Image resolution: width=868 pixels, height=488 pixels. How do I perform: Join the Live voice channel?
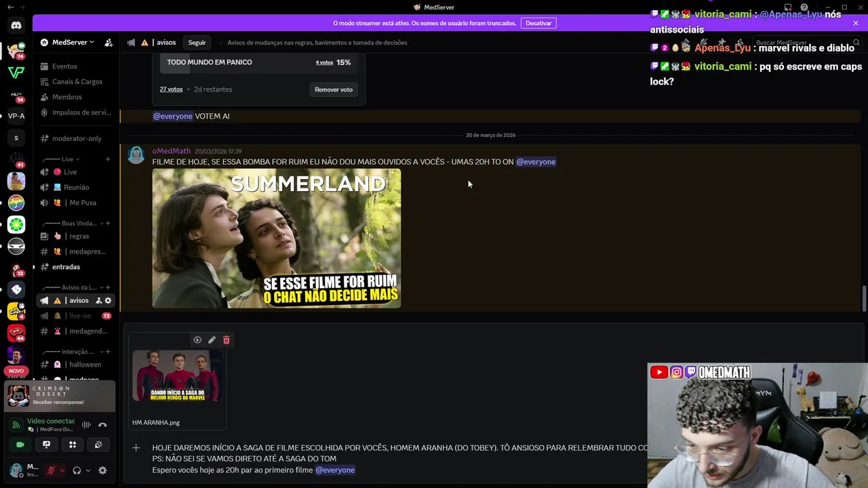click(x=75, y=172)
